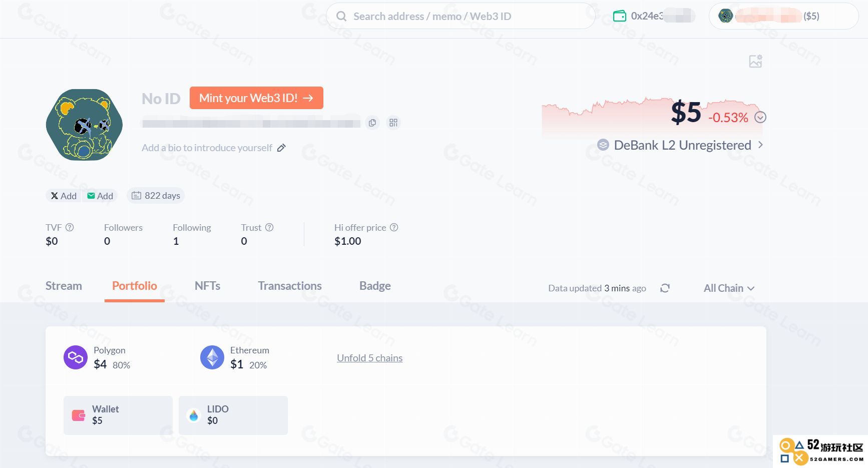Open the address QR code icon
868x468 pixels.
[393, 123]
